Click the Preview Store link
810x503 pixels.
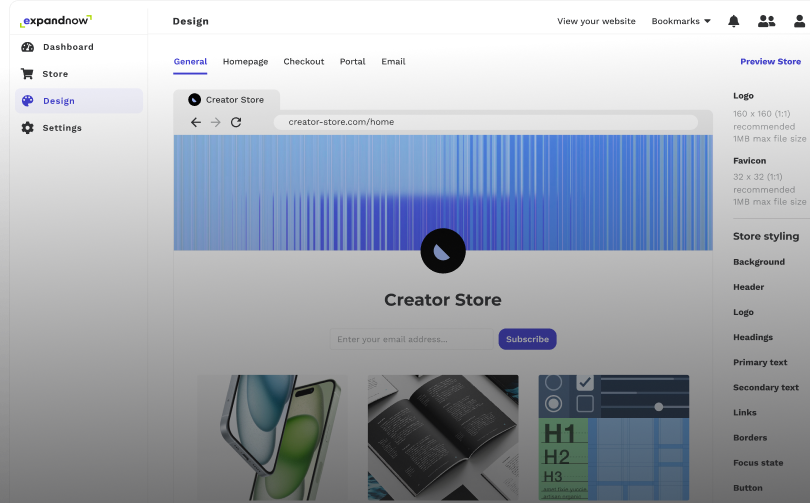click(x=770, y=62)
